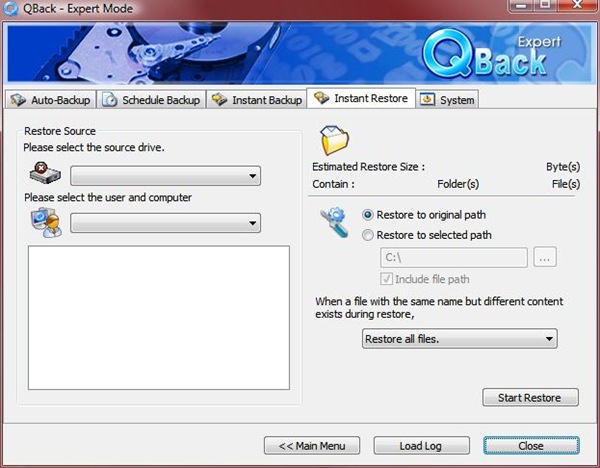Click the System tab icon
The height and width of the screenshot is (468, 600).
click(x=428, y=100)
